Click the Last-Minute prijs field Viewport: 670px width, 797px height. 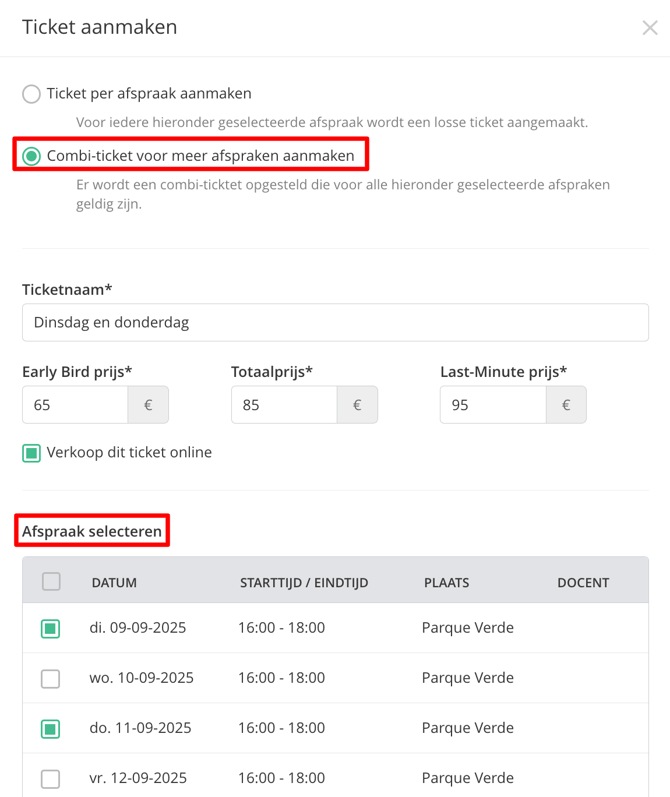[493, 405]
